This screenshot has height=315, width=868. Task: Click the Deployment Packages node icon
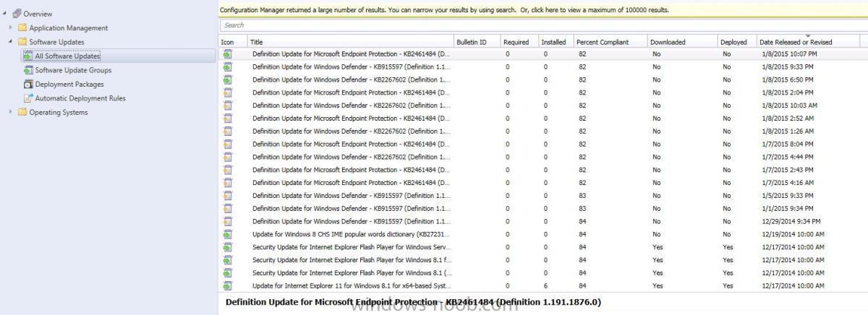(x=28, y=84)
